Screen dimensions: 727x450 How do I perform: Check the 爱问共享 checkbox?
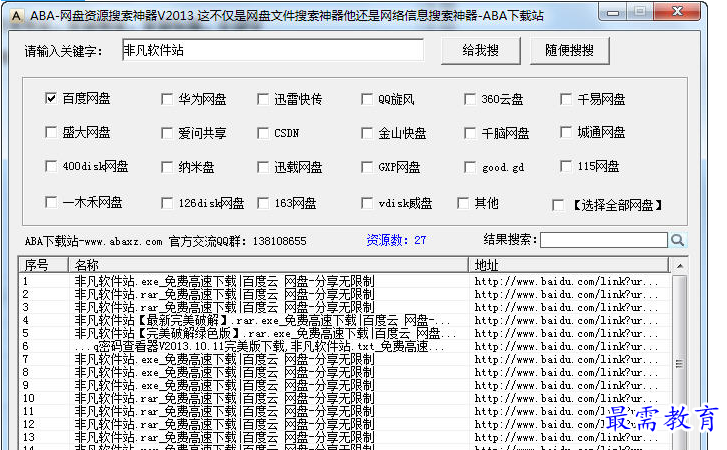pos(166,133)
